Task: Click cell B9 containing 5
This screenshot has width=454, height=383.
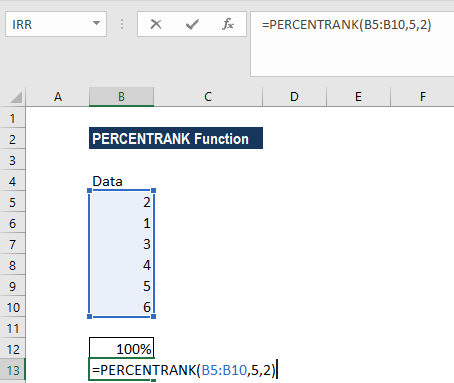Action: (x=121, y=286)
